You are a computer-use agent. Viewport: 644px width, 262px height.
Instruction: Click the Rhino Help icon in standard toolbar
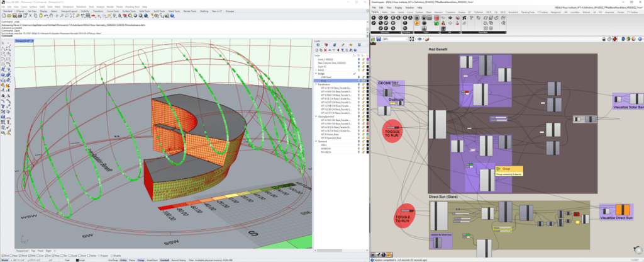coord(172,16)
